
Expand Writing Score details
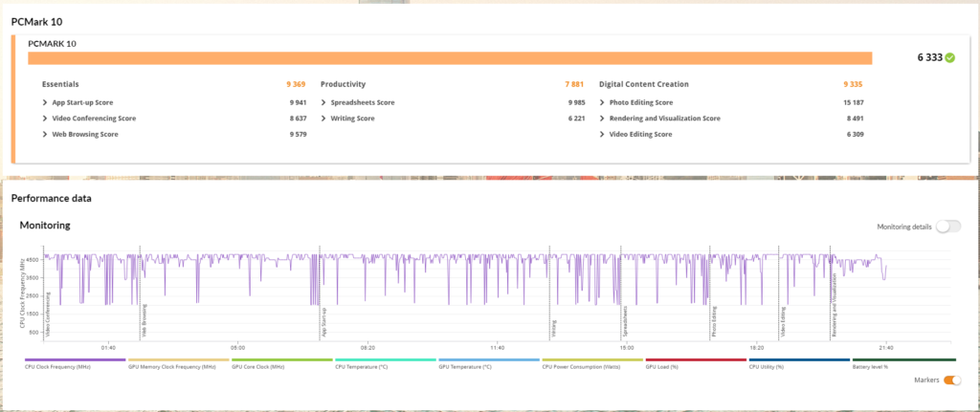click(323, 119)
